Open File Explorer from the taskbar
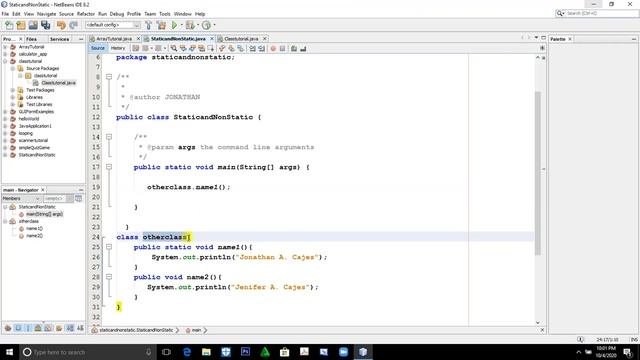Image resolution: width=640 pixels, height=360 pixels. tap(206, 352)
